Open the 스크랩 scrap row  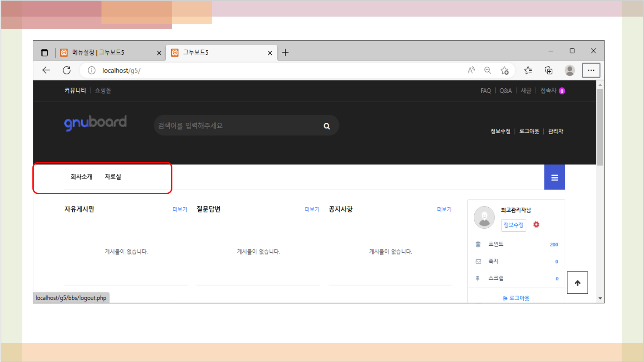coord(517,278)
